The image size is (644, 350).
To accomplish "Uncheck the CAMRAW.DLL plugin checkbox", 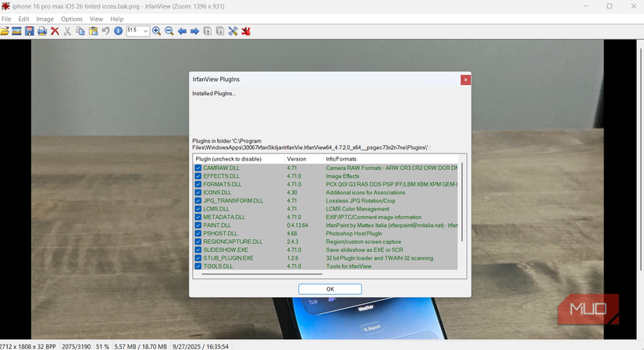I will pyautogui.click(x=198, y=168).
